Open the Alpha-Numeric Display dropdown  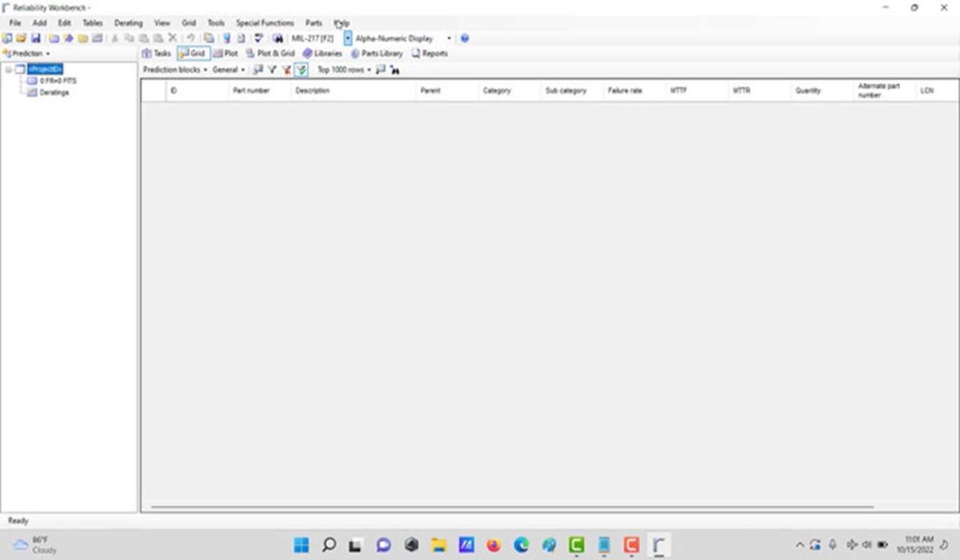(448, 38)
